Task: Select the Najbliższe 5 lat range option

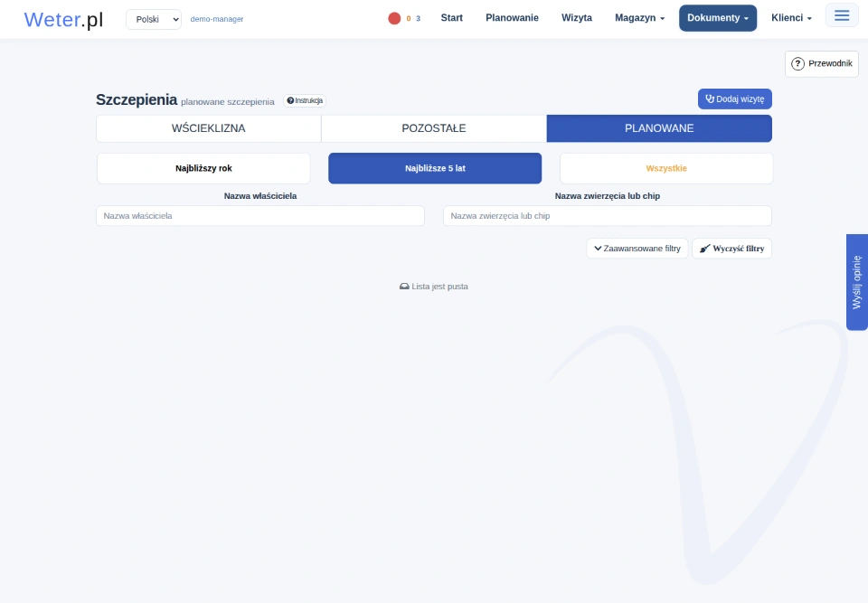Action: tap(435, 168)
